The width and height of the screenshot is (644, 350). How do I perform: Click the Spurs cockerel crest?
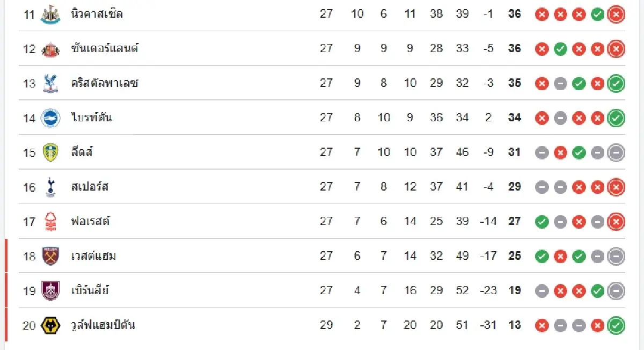coord(50,187)
